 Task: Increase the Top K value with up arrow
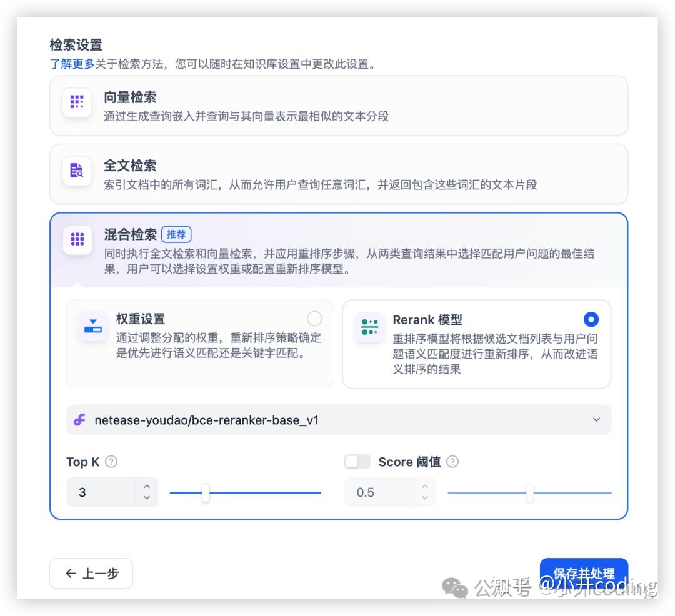point(147,486)
